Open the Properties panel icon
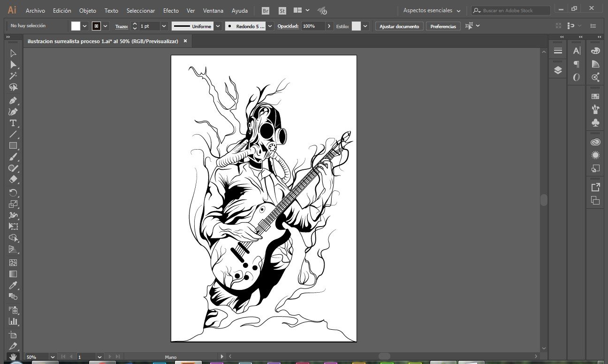This screenshot has height=364, width=608. click(558, 51)
